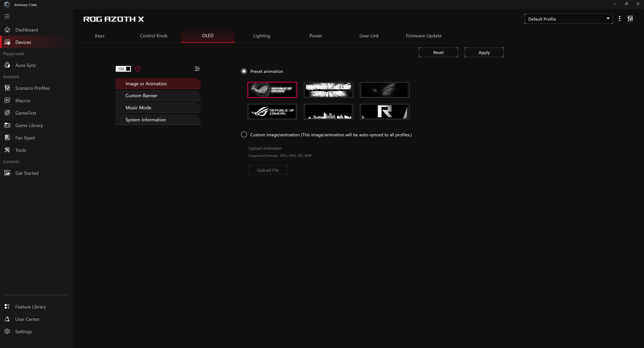Click the Armoury Crate logo icon
The height and width of the screenshot is (348, 644).
click(x=7, y=5)
